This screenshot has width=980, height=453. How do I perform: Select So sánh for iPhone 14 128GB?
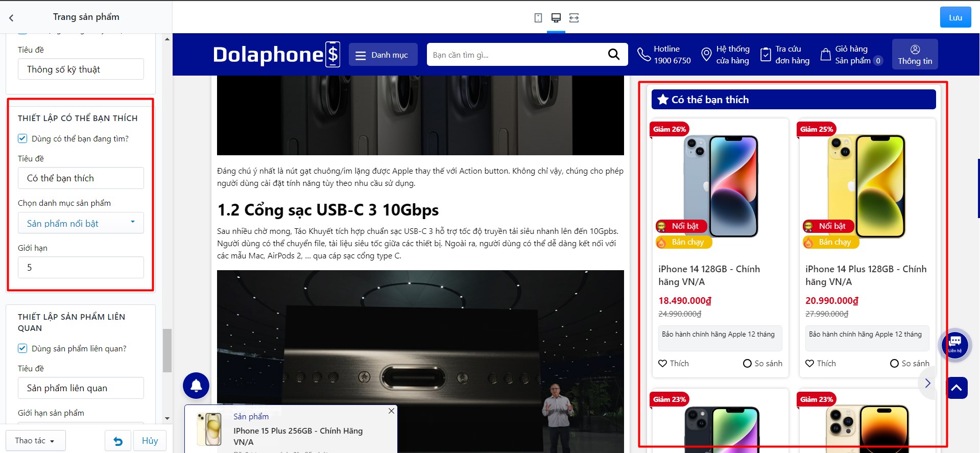(762, 364)
